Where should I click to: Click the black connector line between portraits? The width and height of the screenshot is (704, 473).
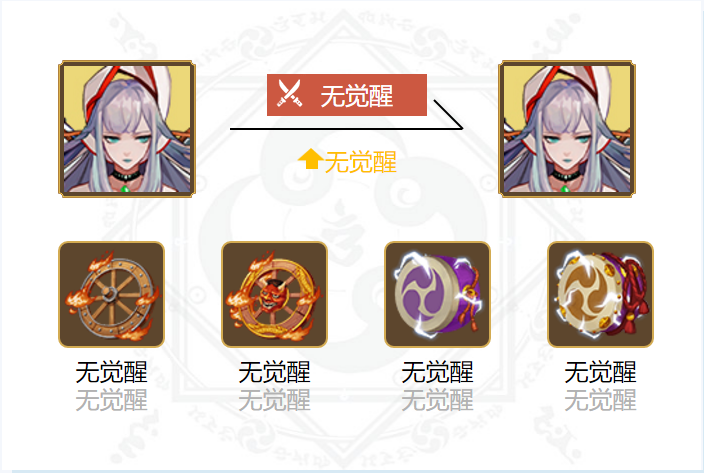(x=346, y=129)
